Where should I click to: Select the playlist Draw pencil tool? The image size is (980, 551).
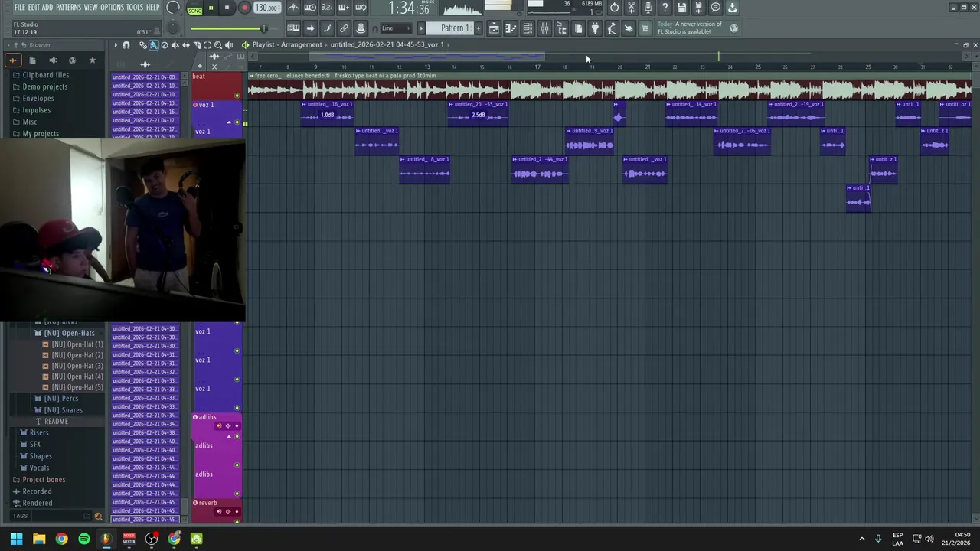[143, 45]
